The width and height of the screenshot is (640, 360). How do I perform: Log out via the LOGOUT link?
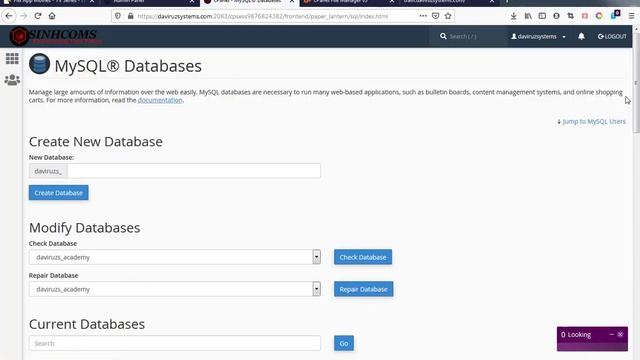(612, 36)
